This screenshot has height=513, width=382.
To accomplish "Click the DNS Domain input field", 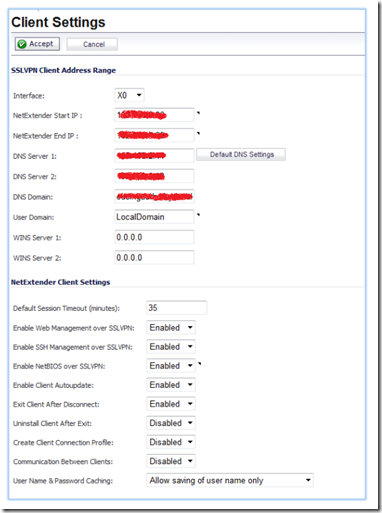I will pyautogui.click(x=154, y=197).
